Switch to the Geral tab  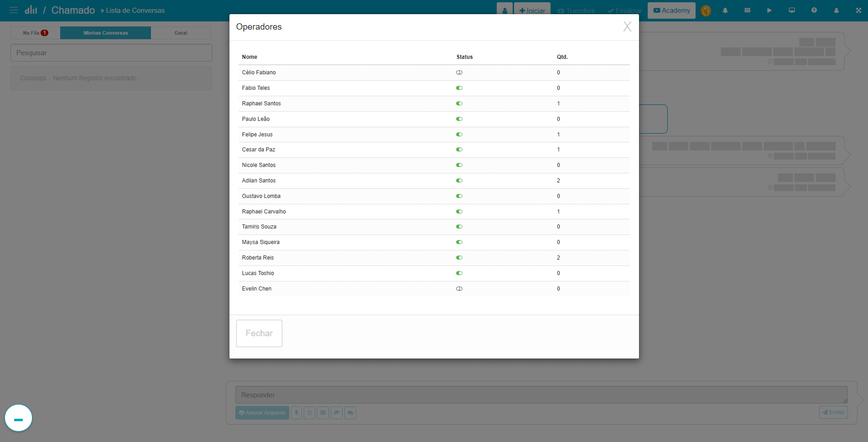(181, 33)
